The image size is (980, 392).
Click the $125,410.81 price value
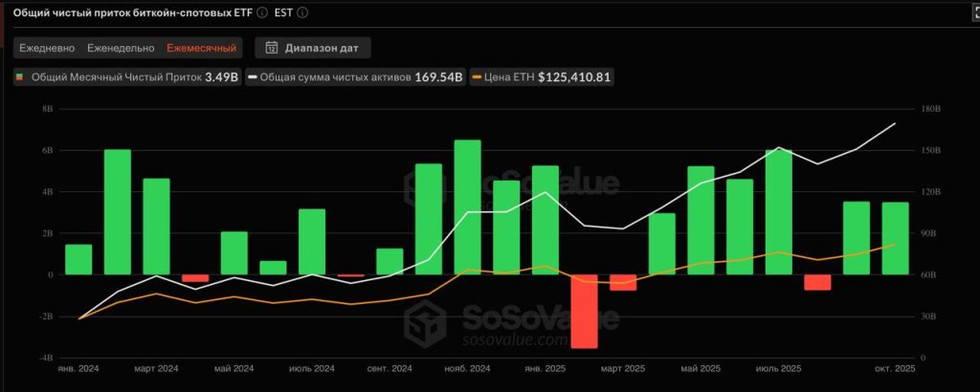(574, 77)
